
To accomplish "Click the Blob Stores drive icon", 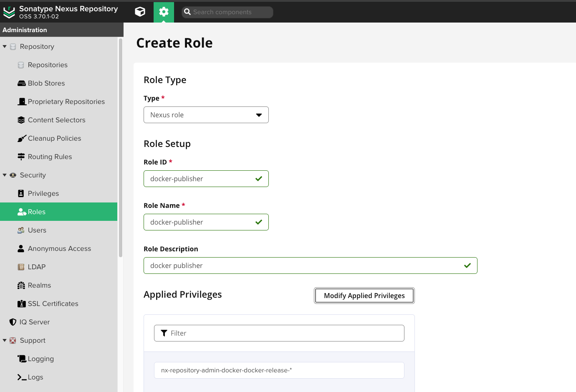I will 22,83.
